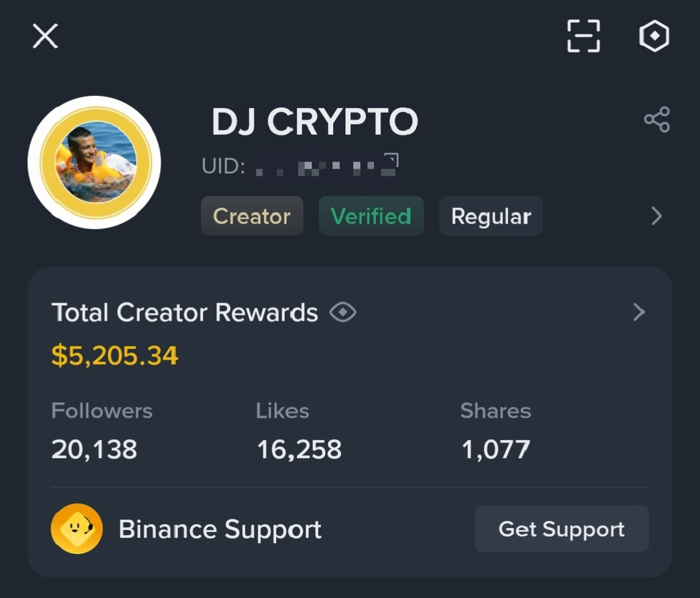Viewport: 700px width, 598px height.
Task: Open the QR scan icon
Action: (583, 36)
